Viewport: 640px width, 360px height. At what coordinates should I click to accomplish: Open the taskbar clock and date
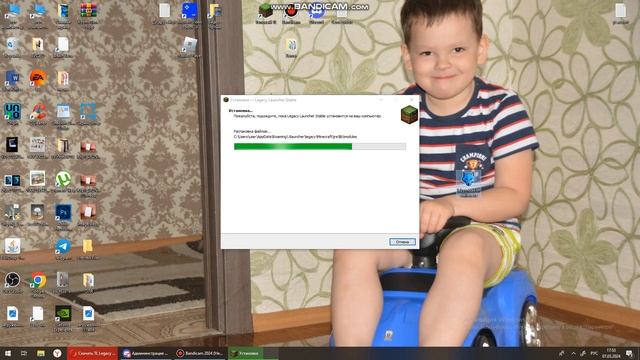[611, 353]
